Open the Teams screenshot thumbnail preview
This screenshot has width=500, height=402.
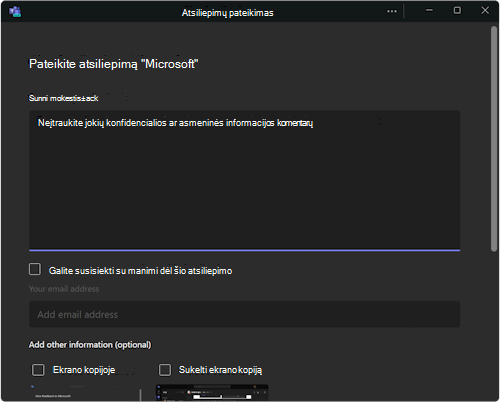point(212,392)
